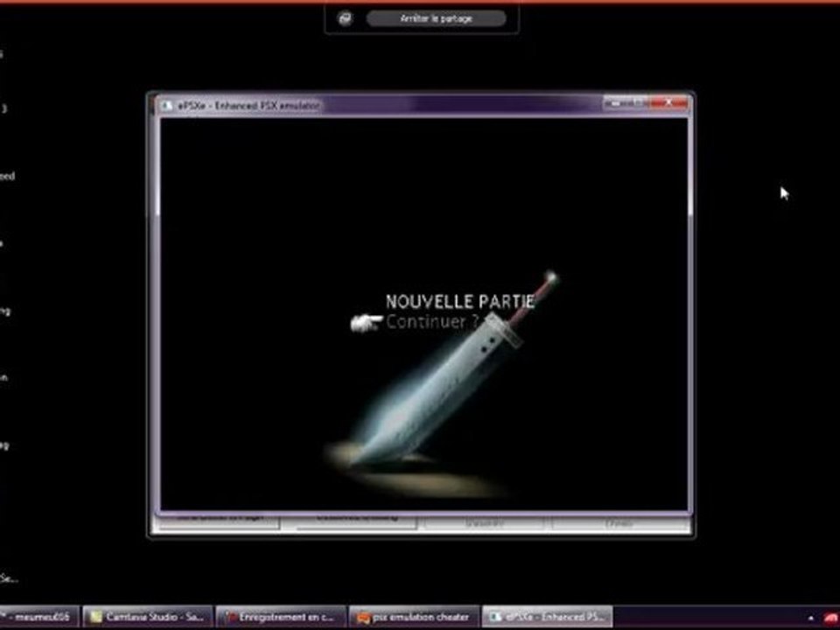
Task: Click the pointing hand cursor beside Continuer
Action: click(x=367, y=323)
